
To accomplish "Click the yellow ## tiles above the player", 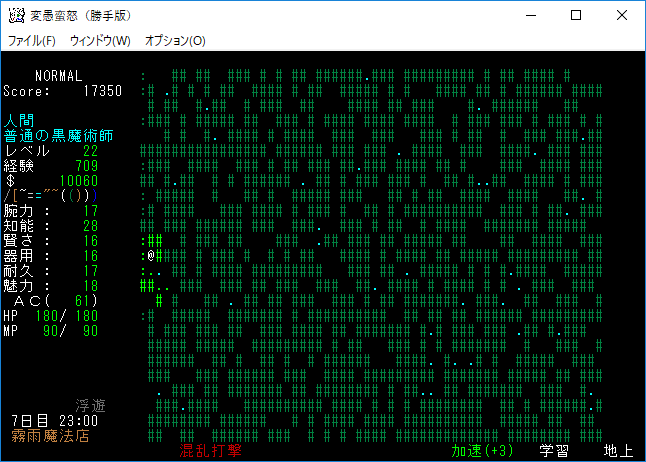I will tap(154, 240).
